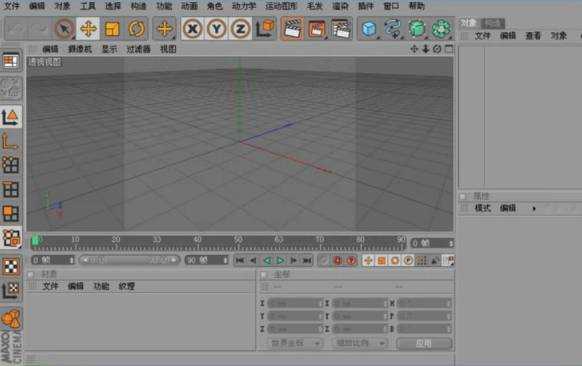Enable Texture mode checkerboard icon
The width and height of the screenshot is (582, 366).
point(11,266)
